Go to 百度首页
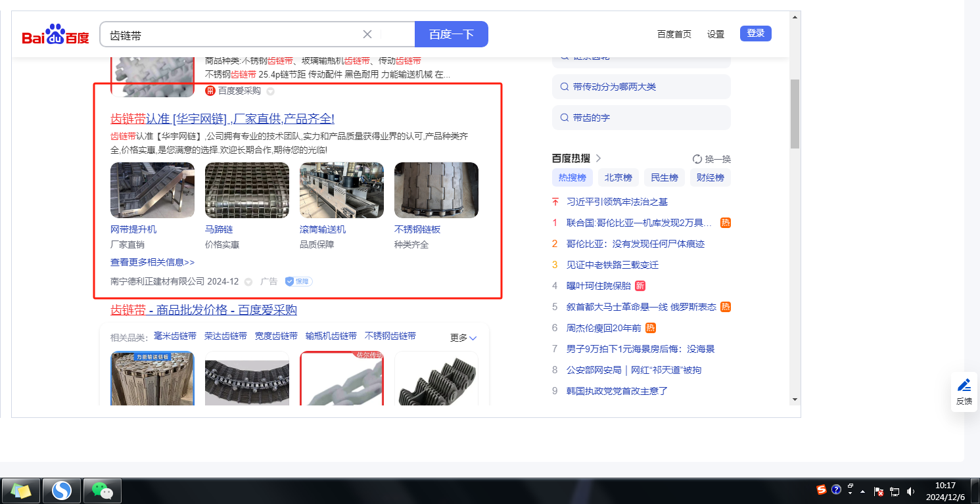The image size is (980, 504). [674, 34]
